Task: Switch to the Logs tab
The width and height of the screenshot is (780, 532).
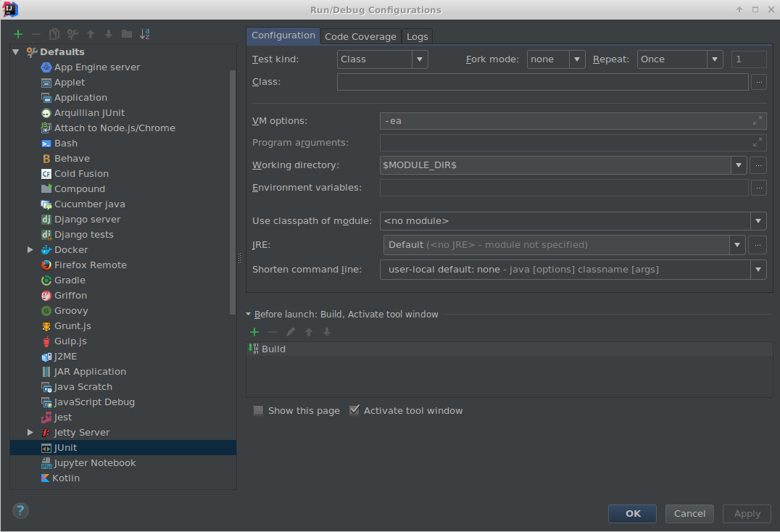Action: tap(417, 37)
